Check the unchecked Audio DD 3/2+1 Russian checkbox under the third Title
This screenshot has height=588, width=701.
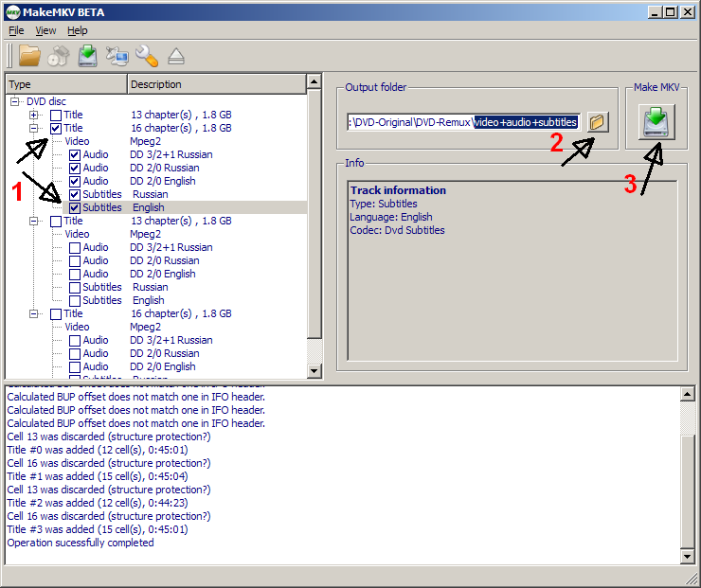[75, 248]
